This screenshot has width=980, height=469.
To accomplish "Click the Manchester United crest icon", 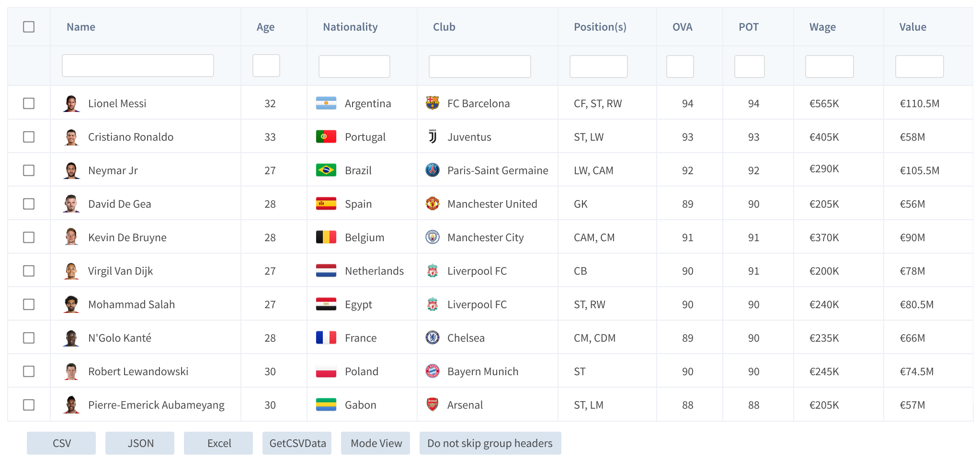I will click(x=432, y=203).
